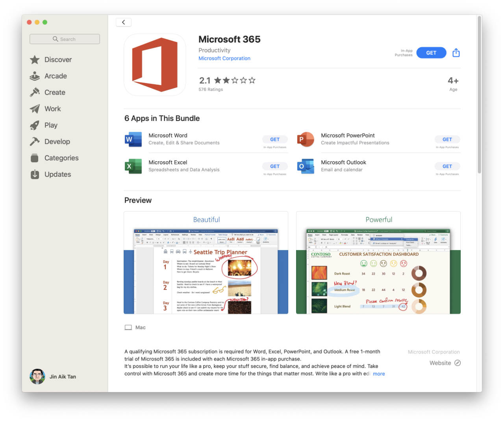Expand description with the more link
Image resolution: width=504 pixels, height=421 pixels.
[379, 374]
